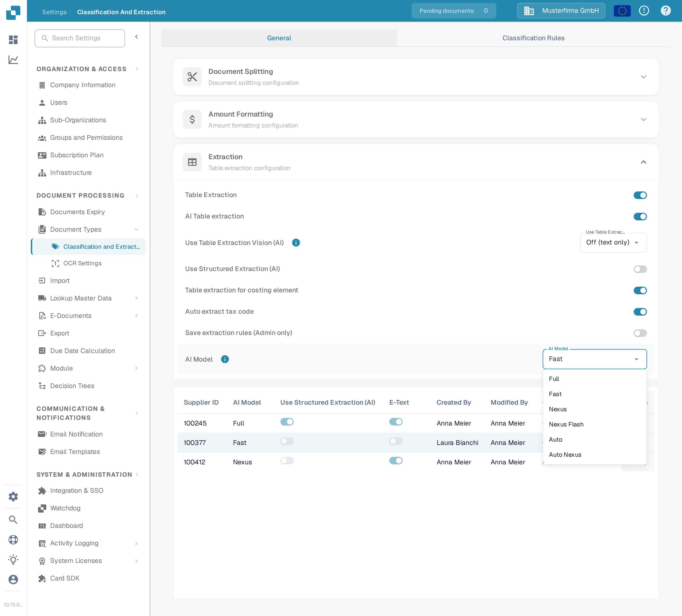Click info icon next to AI Model label
682x616 pixels.
pyautogui.click(x=225, y=359)
